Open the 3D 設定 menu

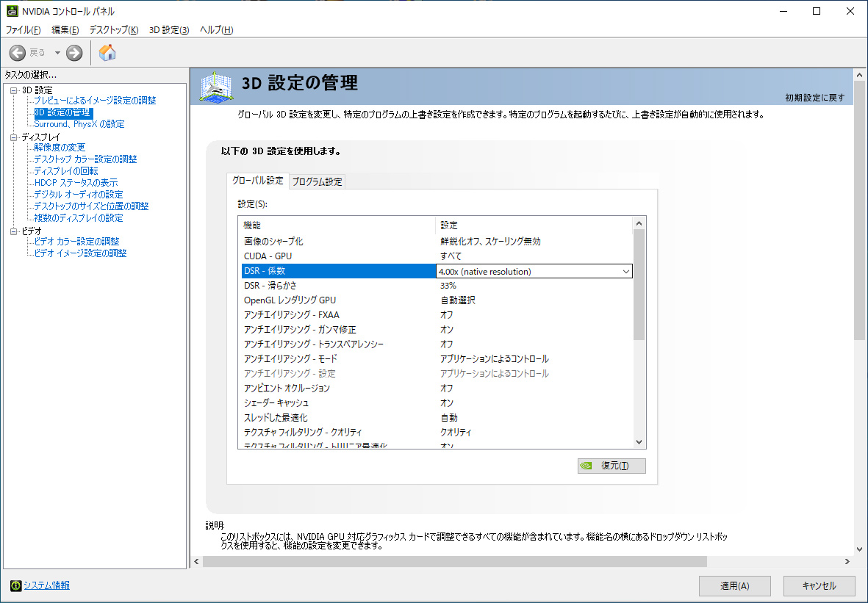[169, 30]
